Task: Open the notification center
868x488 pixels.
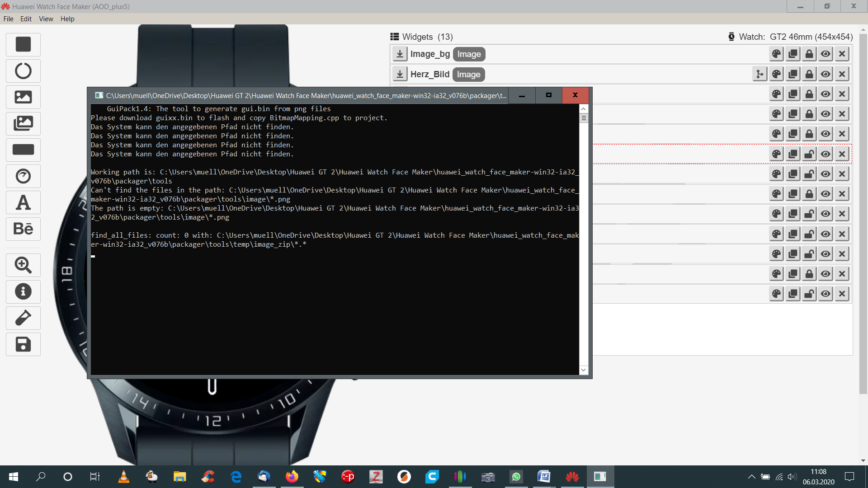Action: point(849,477)
